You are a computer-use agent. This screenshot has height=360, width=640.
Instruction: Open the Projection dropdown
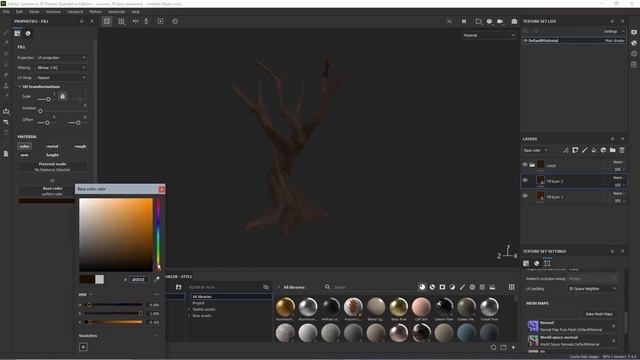coord(61,58)
